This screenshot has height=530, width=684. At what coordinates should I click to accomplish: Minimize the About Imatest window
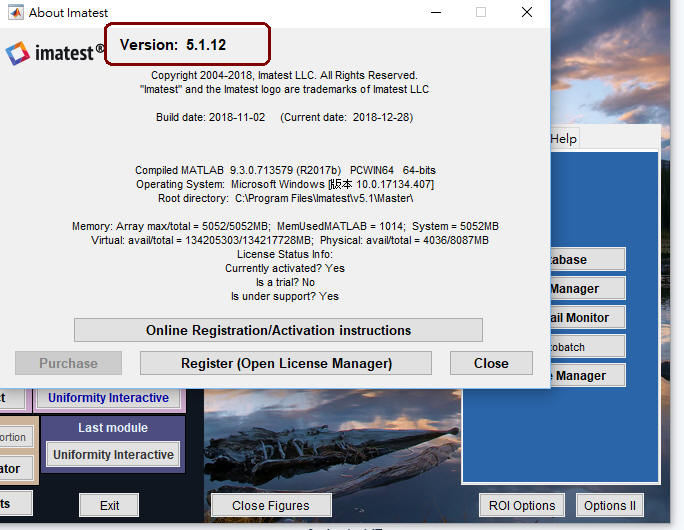click(x=436, y=12)
